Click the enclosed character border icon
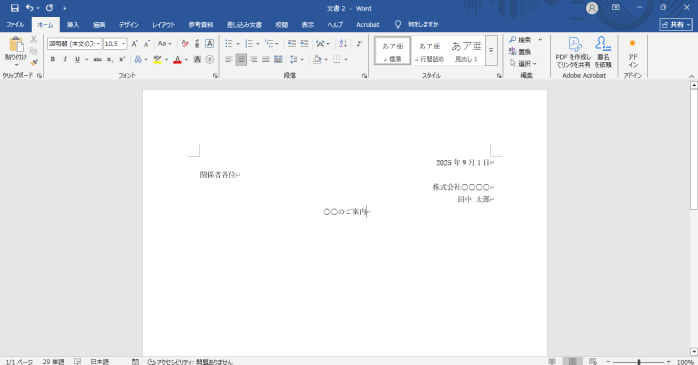Screen dimensions: 698x365 pyautogui.click(x=209, y=44)
